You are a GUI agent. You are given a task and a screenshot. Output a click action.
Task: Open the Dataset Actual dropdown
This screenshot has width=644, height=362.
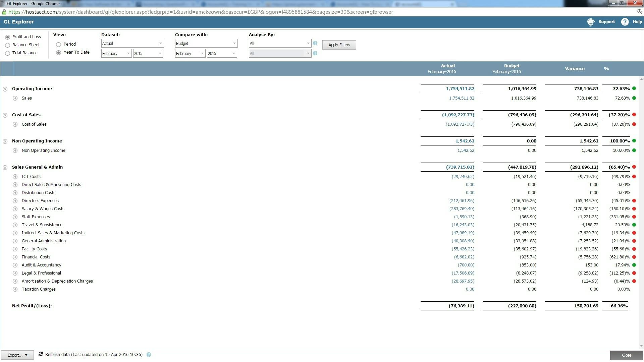(x=132, y=43)
